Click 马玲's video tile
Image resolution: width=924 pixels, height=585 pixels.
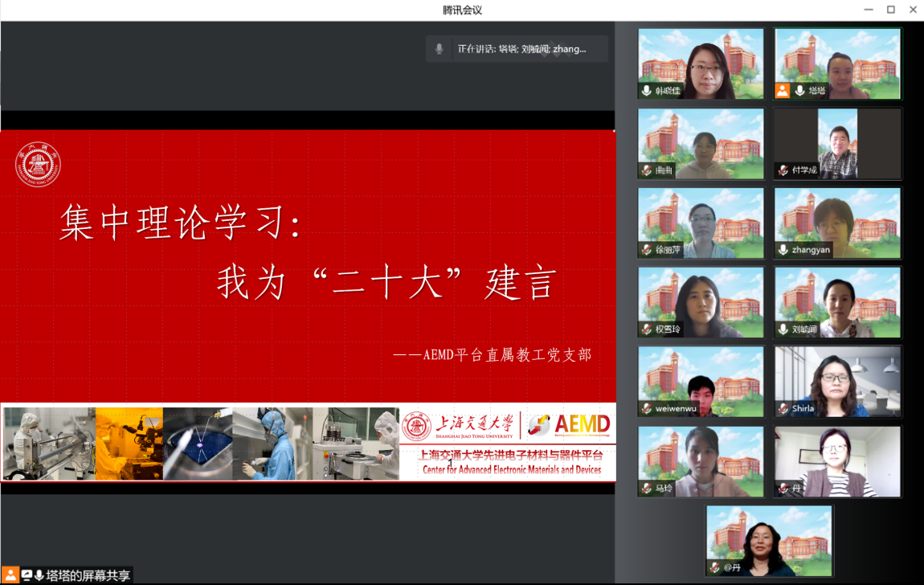[701, 462]
